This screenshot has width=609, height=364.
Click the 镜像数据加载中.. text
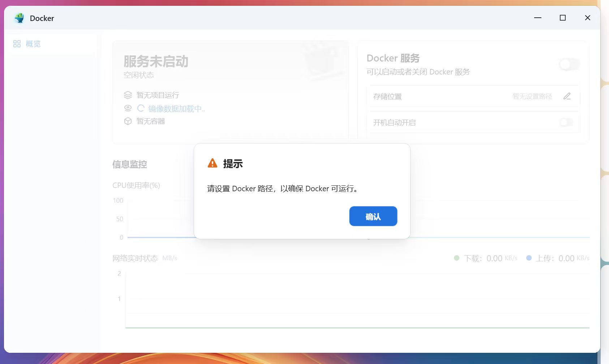point(176,108)
